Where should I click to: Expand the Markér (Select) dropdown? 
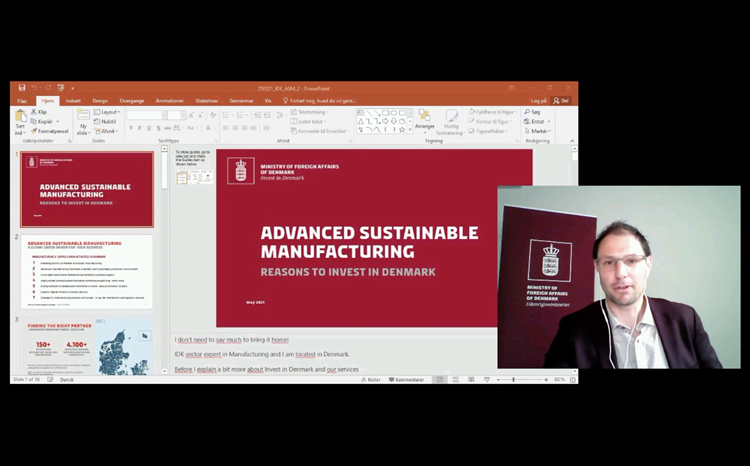tap(538, 131)
